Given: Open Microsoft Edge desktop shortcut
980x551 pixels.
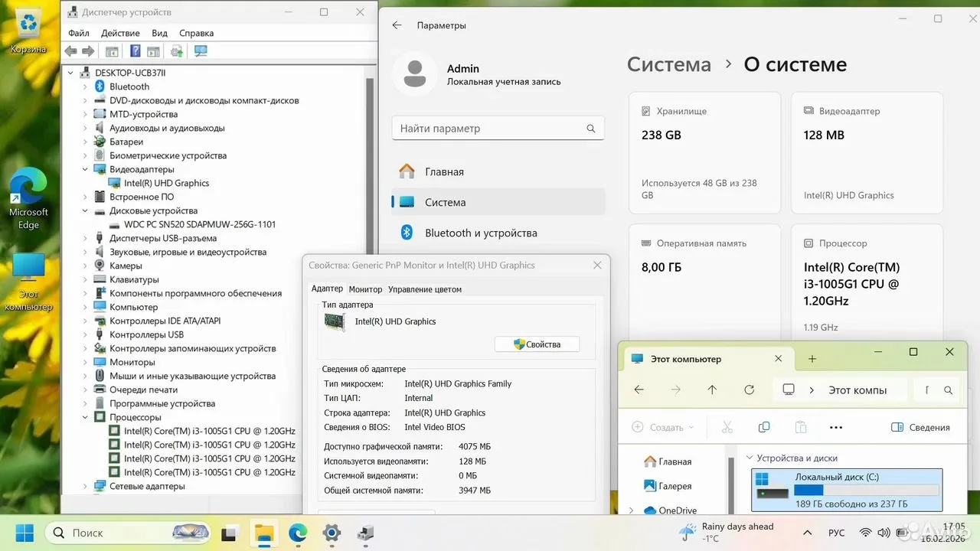Looking at the screenshot, I should [28, 199].
